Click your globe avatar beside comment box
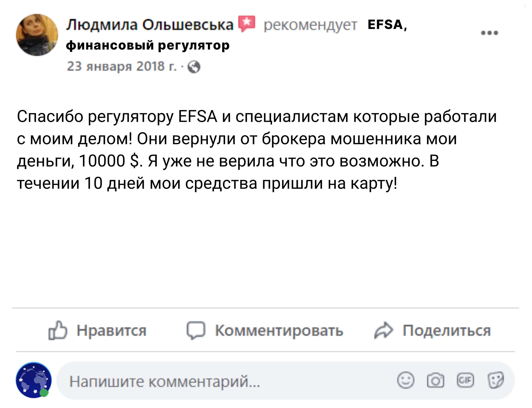The height and width of the screenshot is (408, 532). tap(34, 380)
